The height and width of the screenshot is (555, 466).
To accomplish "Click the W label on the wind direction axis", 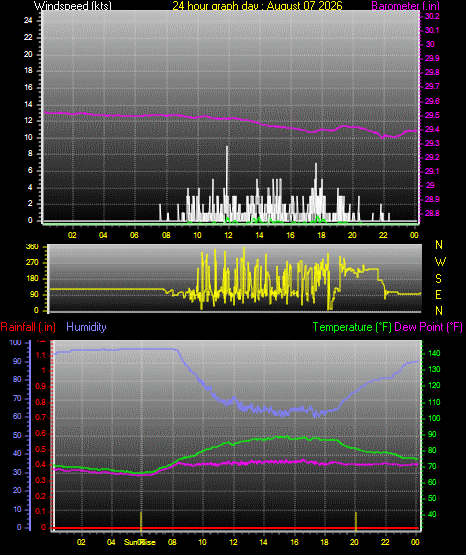I will [x=440, y=262].
